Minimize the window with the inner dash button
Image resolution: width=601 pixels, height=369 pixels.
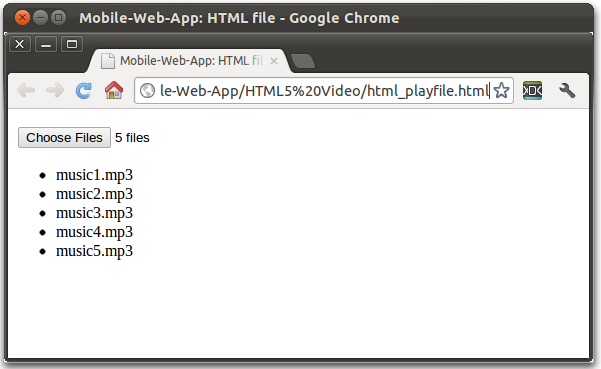coord(46,44)
